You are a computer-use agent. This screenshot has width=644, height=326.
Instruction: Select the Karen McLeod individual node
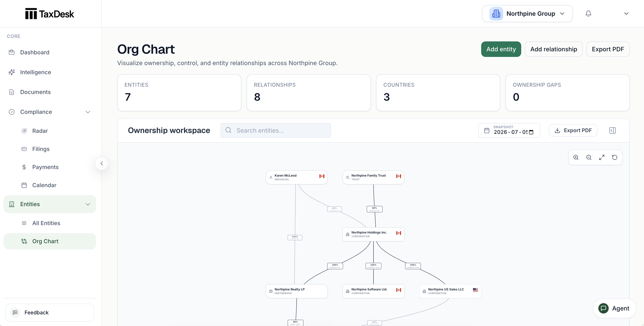[x=297, y=177]
